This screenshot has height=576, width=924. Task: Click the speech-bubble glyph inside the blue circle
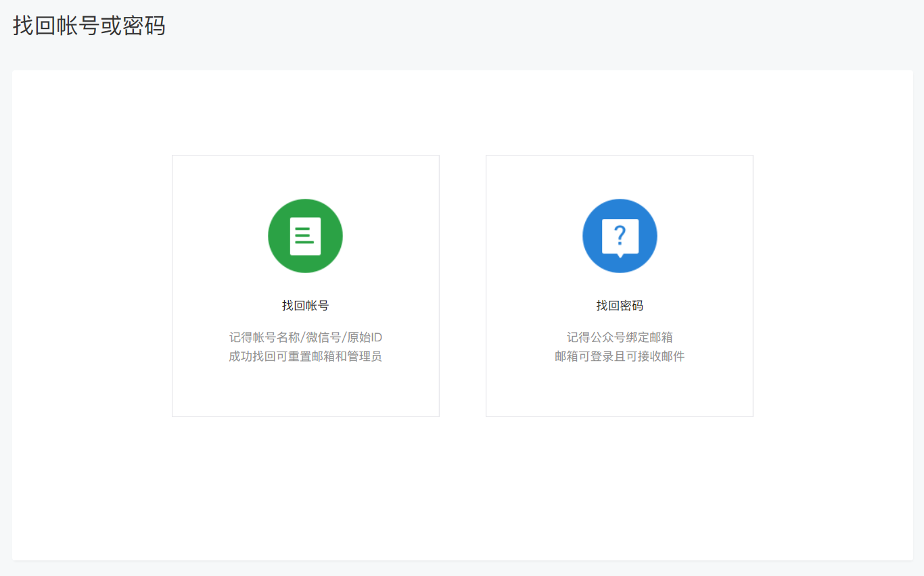(620, 235)
